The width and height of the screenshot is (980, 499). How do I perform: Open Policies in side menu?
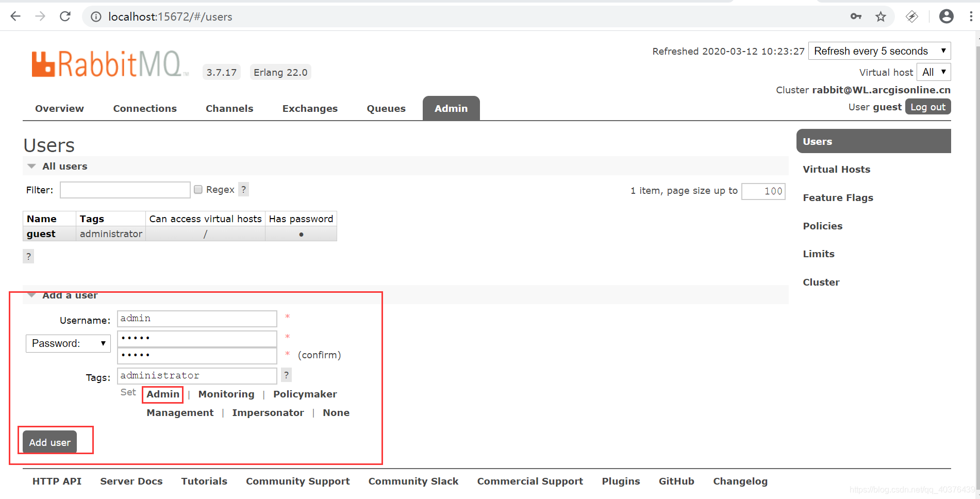point(822,226)
